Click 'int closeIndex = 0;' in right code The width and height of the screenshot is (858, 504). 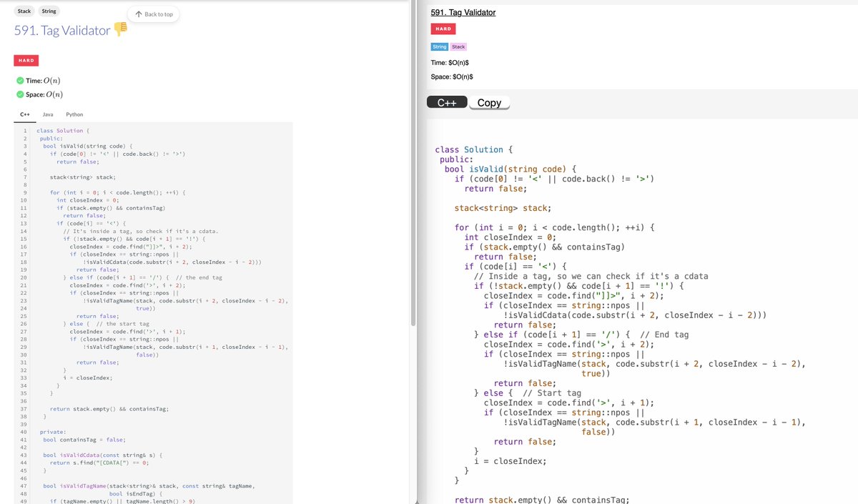point(510,237)
